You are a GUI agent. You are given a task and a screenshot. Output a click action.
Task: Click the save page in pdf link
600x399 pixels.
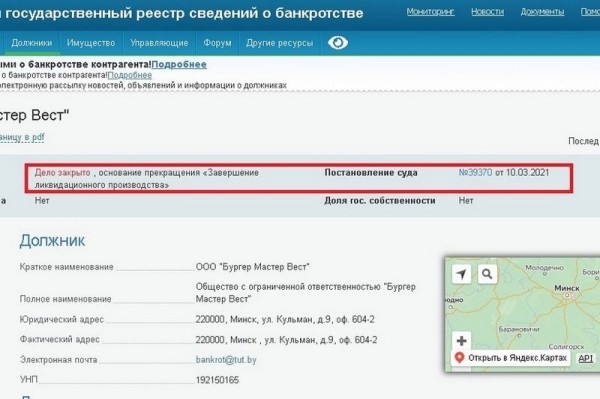(22, 137)
